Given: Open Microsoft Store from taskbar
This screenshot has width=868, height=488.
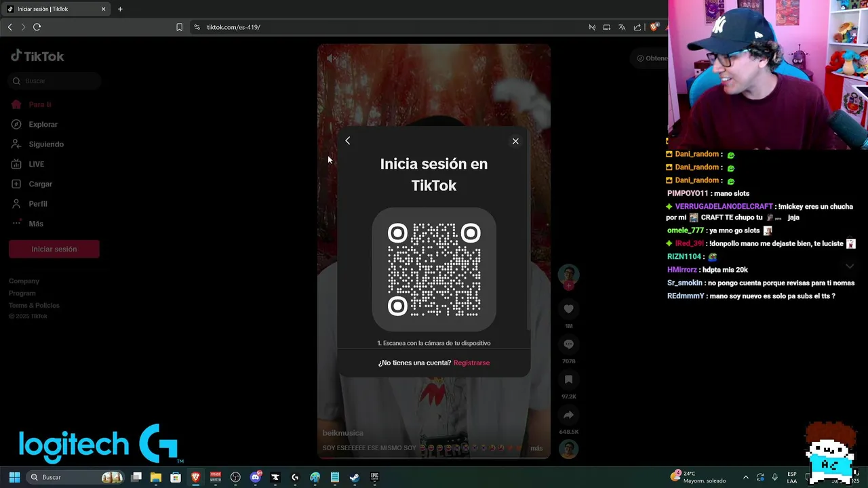Looking at the screenshot, I should pyautogui.click(x=176, y=477).
